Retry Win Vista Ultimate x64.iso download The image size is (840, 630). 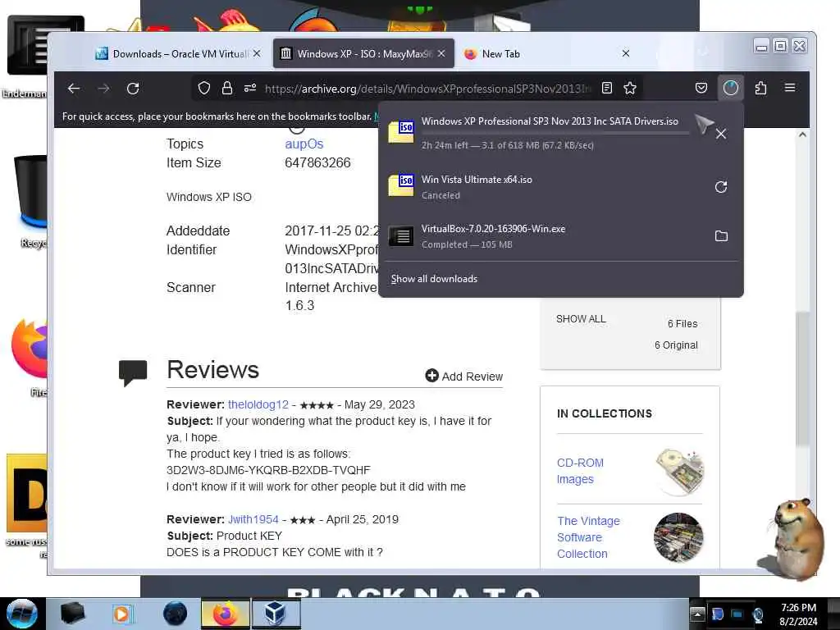coord(721,187)
